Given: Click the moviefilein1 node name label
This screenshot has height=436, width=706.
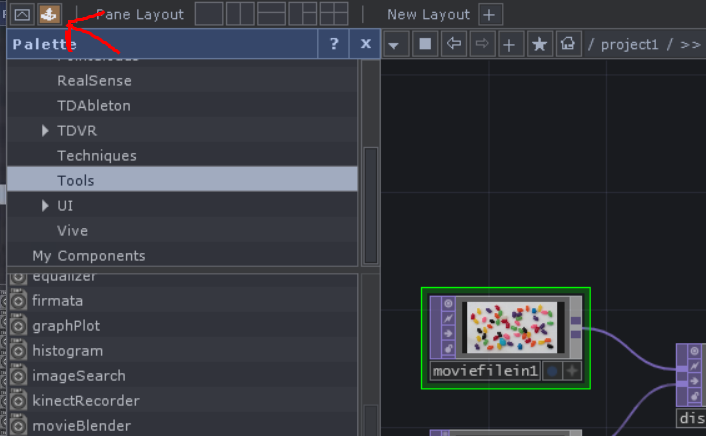Looking at the screenshot, I should click(485, 371).
